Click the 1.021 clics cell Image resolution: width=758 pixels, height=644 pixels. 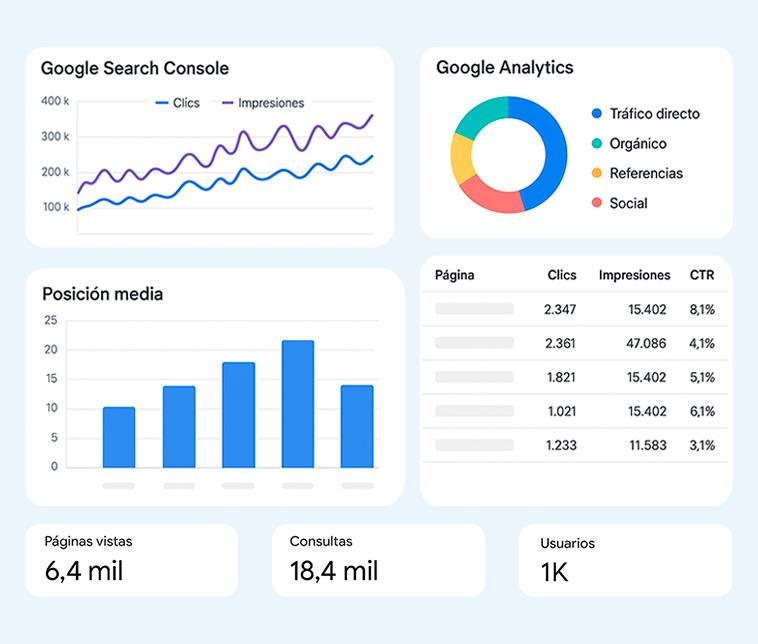coord(562,411)
